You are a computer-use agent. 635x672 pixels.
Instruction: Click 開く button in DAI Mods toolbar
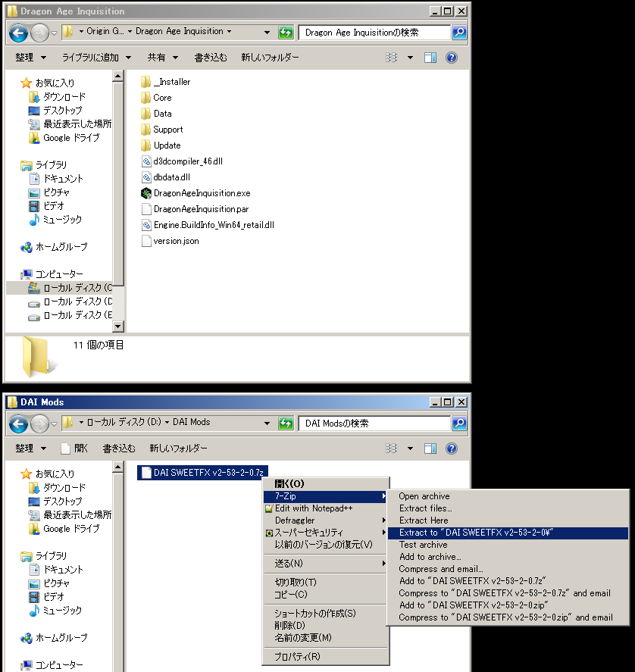click(x=74, y=449)
